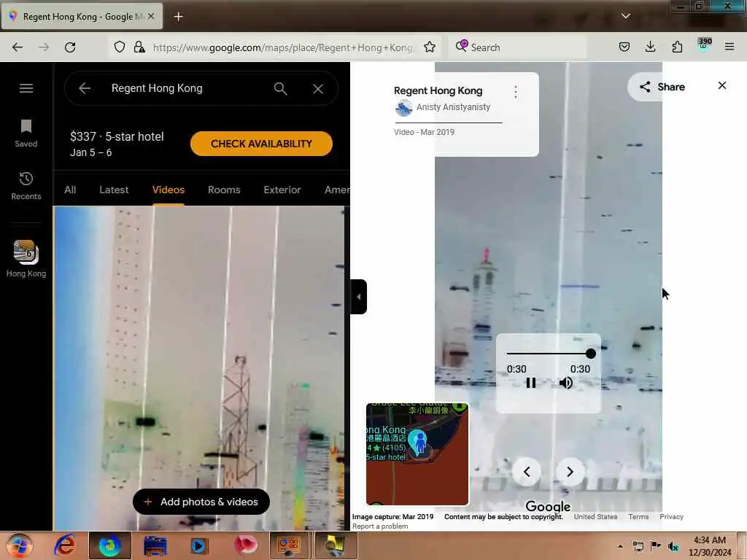Open the Hong Kong recent thumbnail in sidebar
Viewport: 747px width, 560px height.
[26, 259]
